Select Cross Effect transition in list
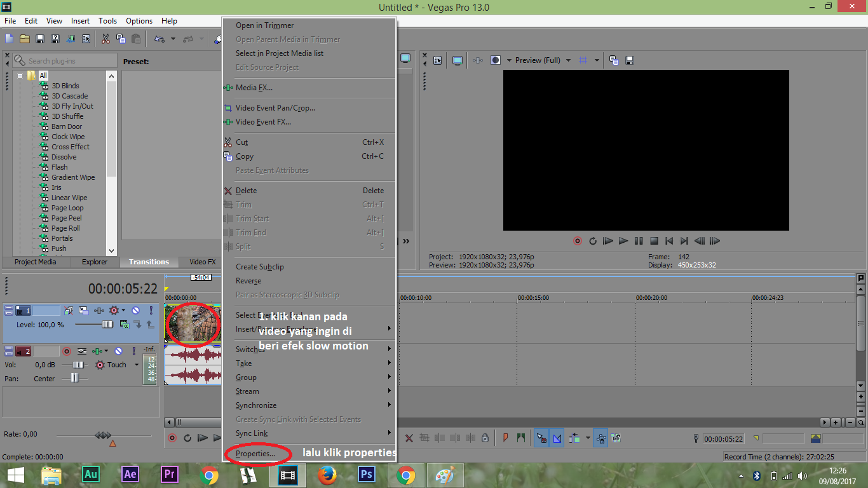Screen dimensions: 868x488 pyautogui.click(x=71, y=147)
